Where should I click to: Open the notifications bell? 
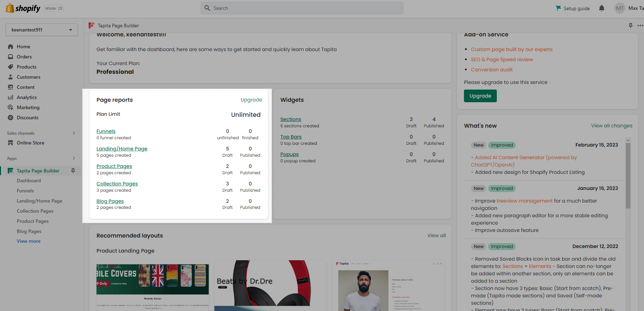point(601,8)
